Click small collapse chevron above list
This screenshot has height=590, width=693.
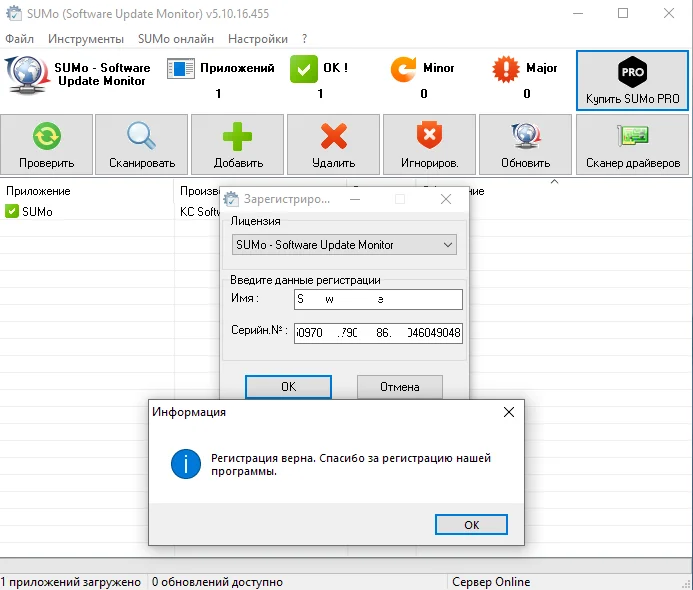(x=554, y=181)
